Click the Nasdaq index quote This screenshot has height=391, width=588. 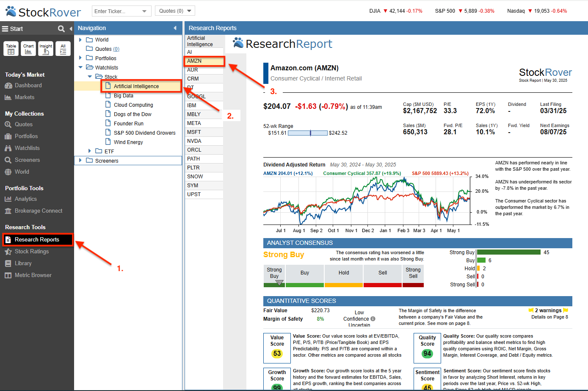[537, 11]
